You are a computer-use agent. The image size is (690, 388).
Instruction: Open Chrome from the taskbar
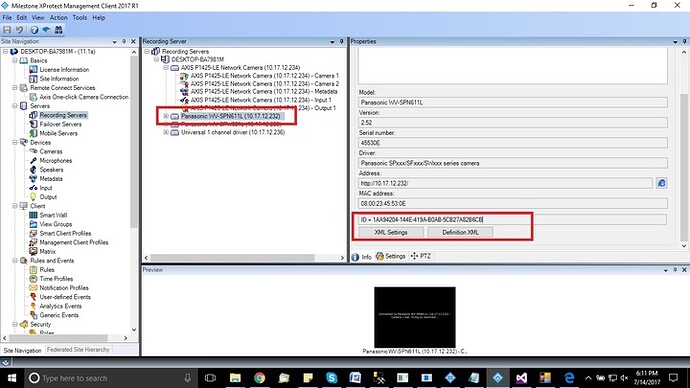click(260, 378)
